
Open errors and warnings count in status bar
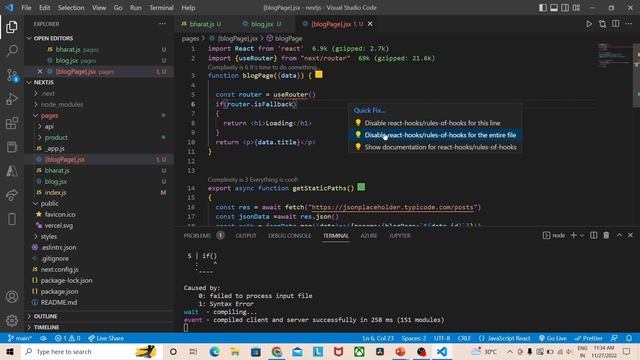67,338
